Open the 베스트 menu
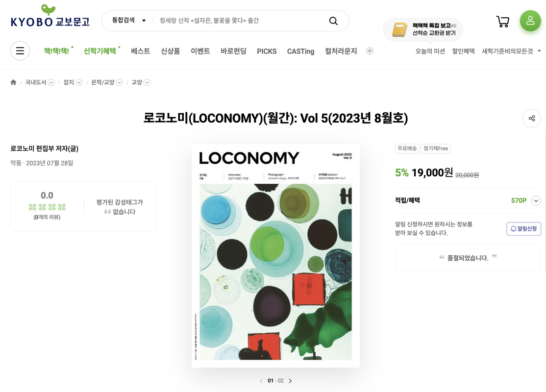This screenshot has width=546, height=392. [140, 51]
